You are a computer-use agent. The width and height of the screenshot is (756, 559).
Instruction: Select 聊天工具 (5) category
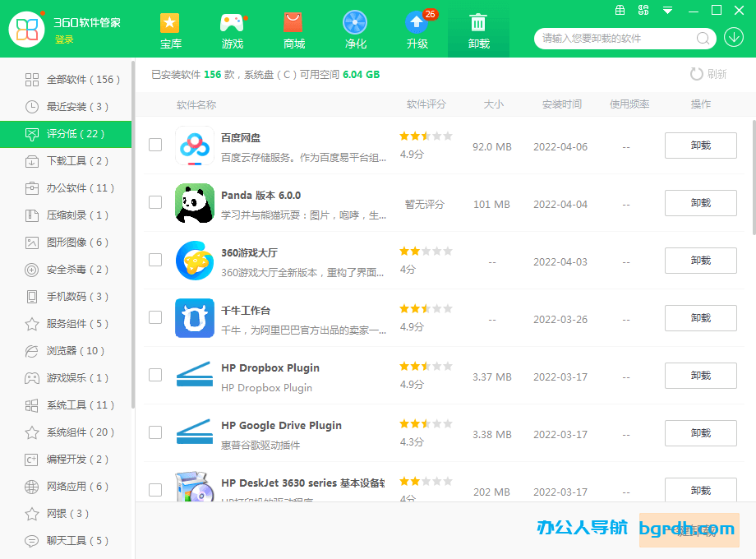pos(66,541)
